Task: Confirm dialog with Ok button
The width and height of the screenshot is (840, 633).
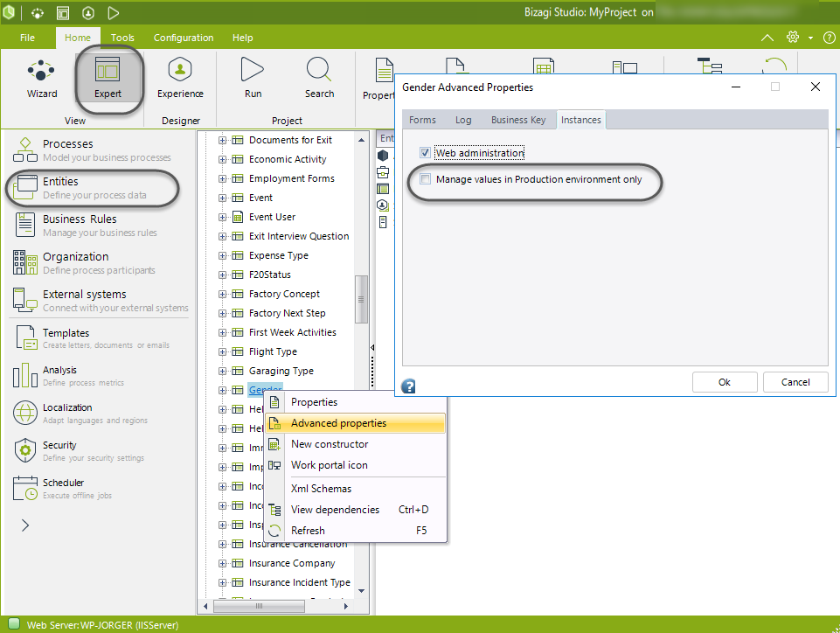Action: [x=725, y=382]
